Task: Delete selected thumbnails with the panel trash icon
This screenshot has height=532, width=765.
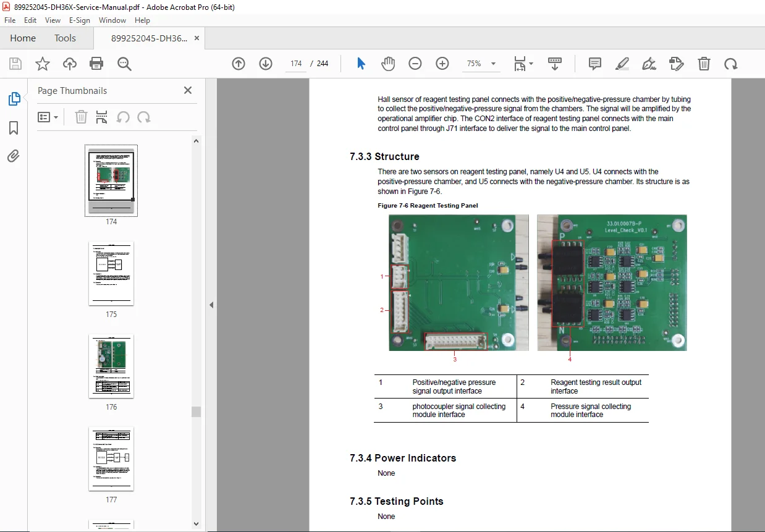Action: tap(81, 117)
